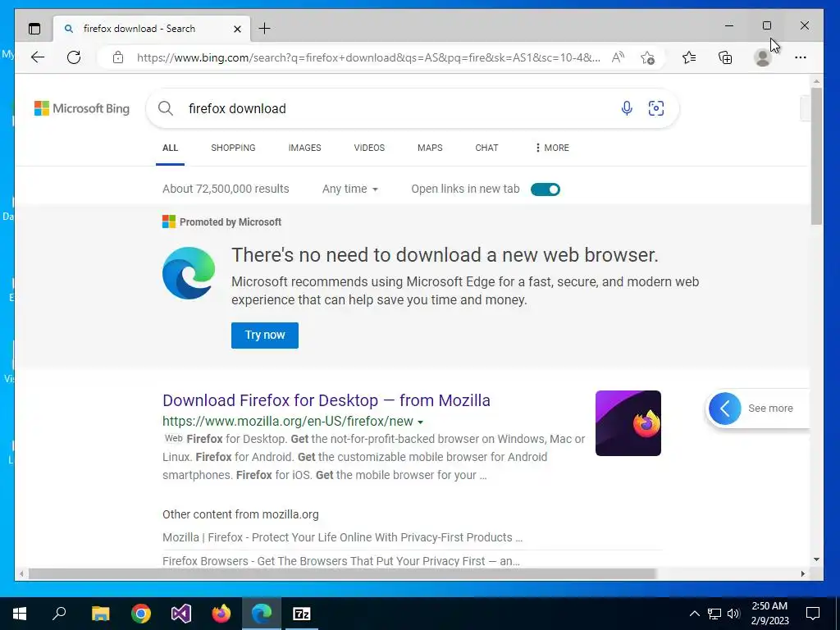The image size is (840, 630).
Task: Add this page to favorites star
Action: click(x=647, y=57)
